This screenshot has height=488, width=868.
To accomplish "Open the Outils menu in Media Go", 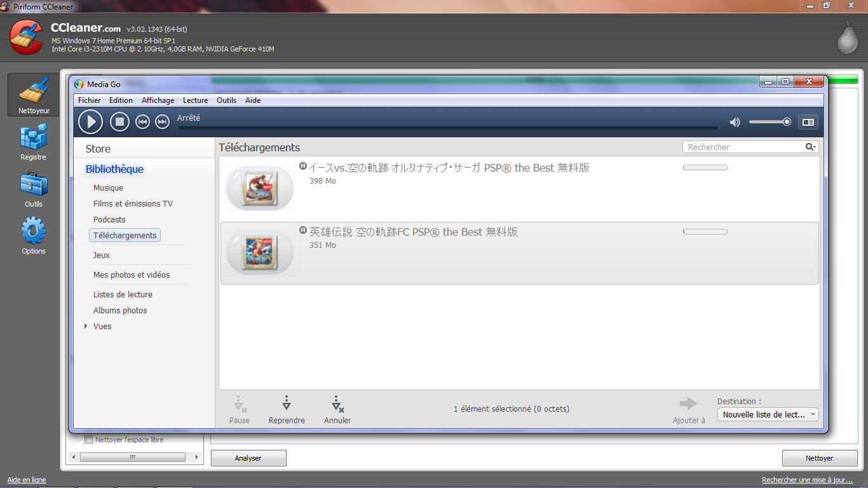I will pyautogui.click(x=226, y=100).
